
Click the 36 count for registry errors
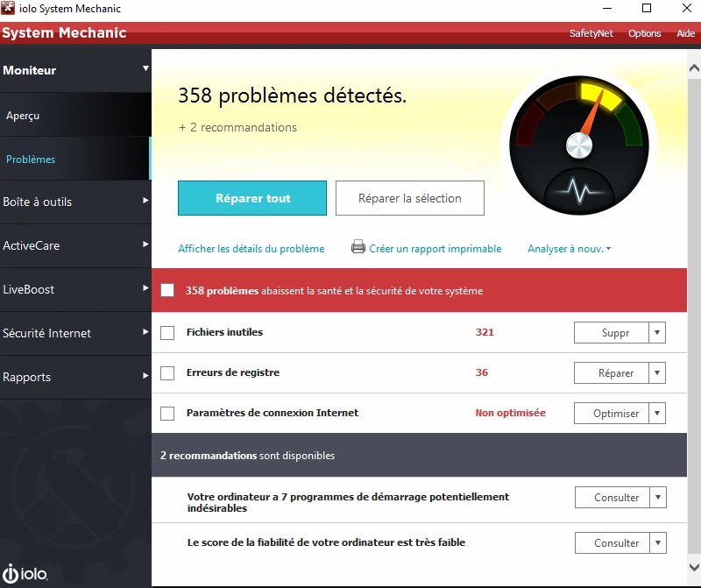(x=481, y=372)
